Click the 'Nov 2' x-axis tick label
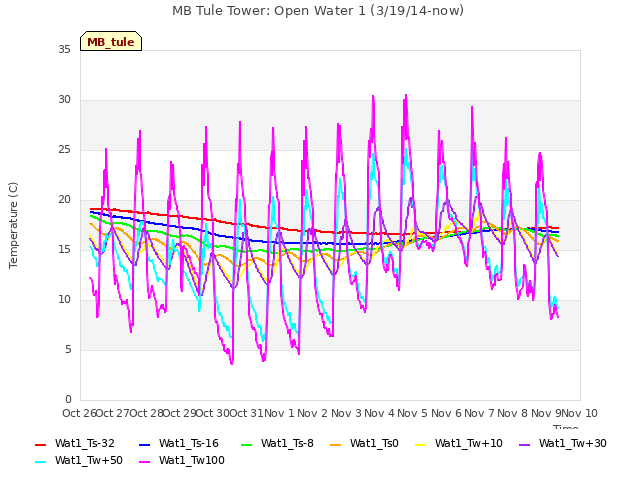 click(313, 413)
